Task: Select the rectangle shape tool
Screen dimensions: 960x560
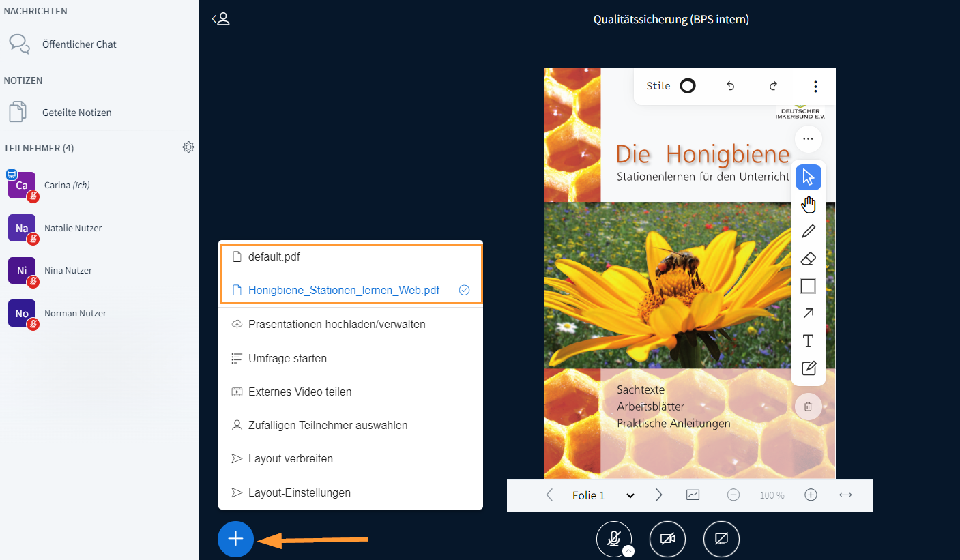Action: 808,286
